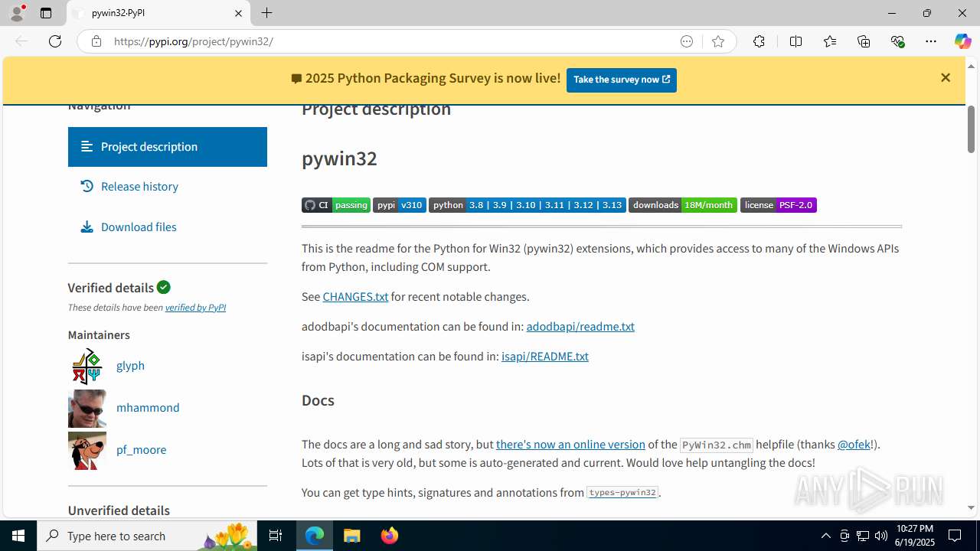View site information lock icon
This screenshot has height=551, width=980.
(96, 41)
